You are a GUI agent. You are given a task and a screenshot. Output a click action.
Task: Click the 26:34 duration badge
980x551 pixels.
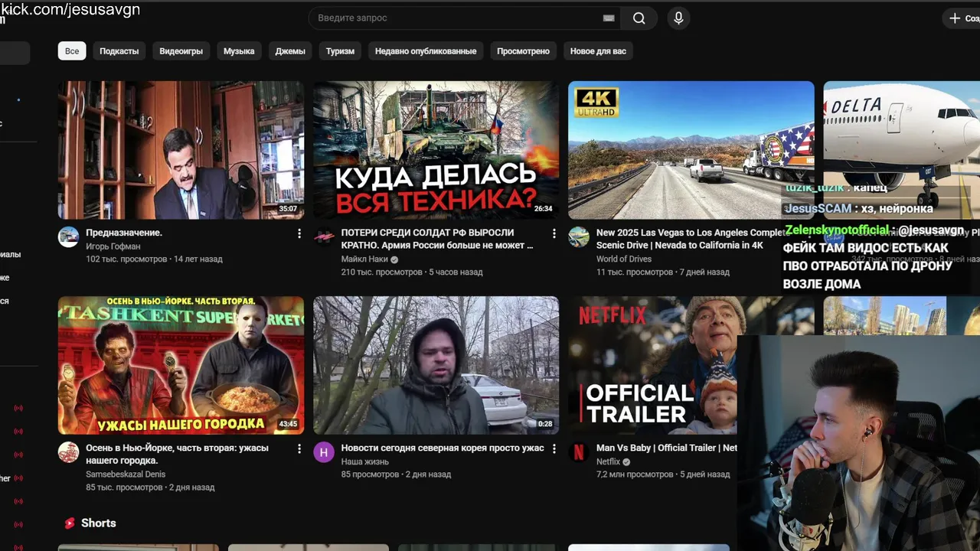[543, 209]
